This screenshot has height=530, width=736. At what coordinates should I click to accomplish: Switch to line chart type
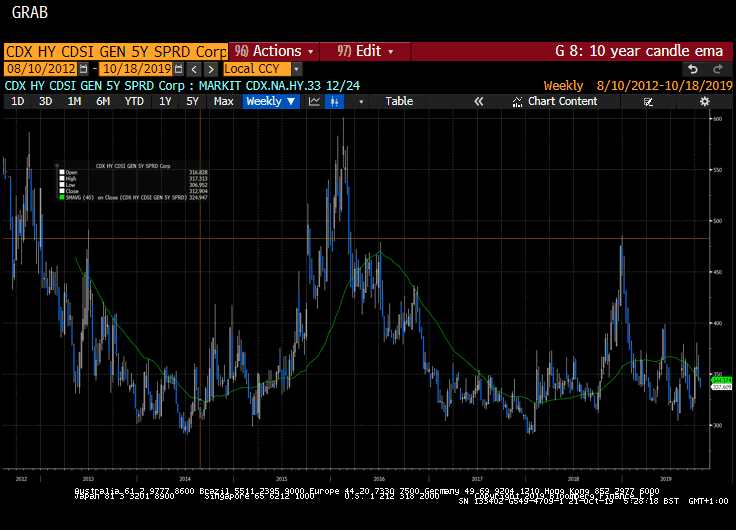(x=314, y=101)
